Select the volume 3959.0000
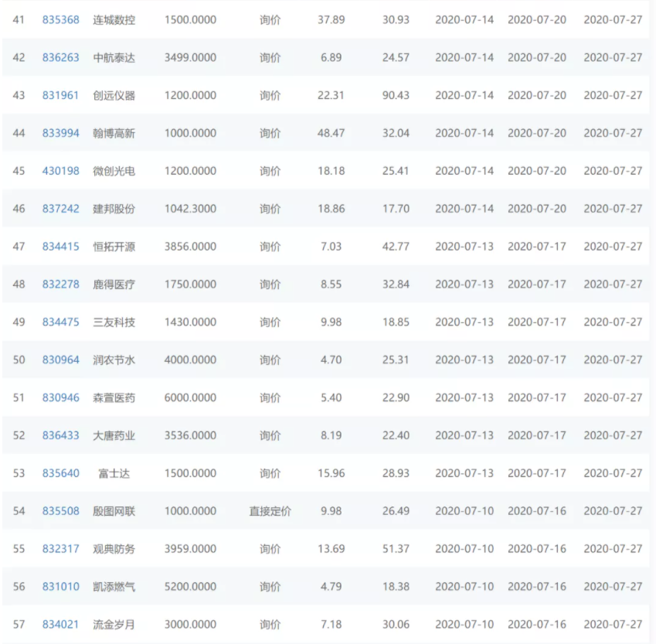Viewport: 656px width, 644px height. point(190,549)
